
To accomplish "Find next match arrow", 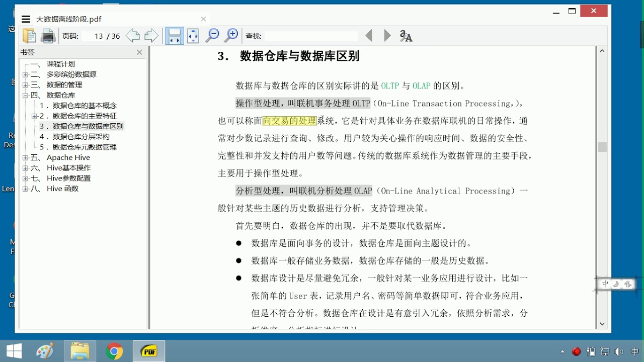I will point(387,36).
